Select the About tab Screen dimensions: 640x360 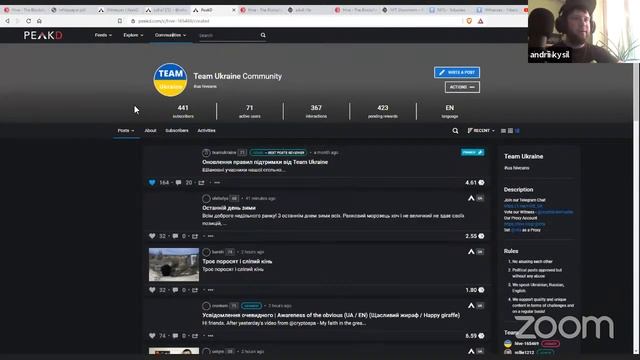[150, 131]
